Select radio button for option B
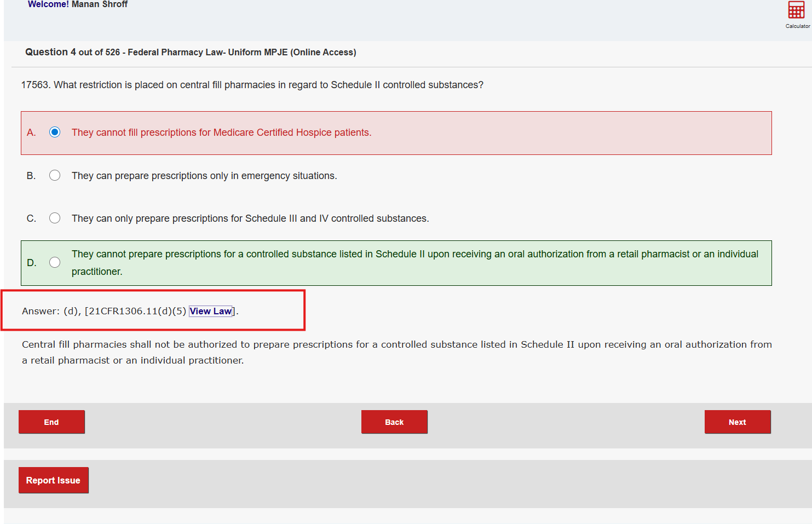Screen dimensions: 812x524 tap(55, 175)
